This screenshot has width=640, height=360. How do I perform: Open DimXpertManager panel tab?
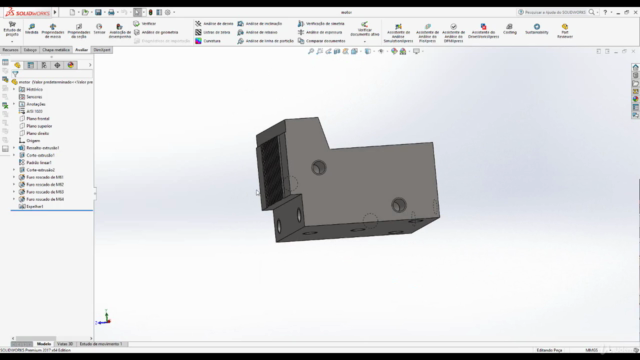click(57, 65)
